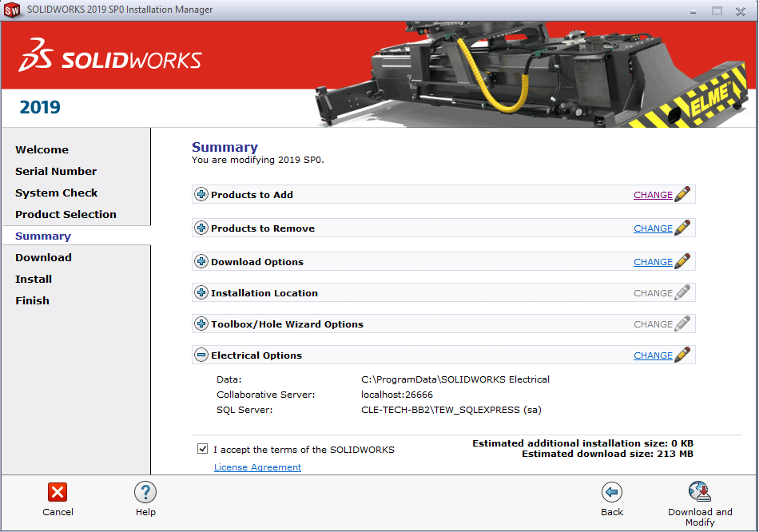Expand the Products to Add section
The height and width of the screenshot is (532, 759).
pos(201,194)
